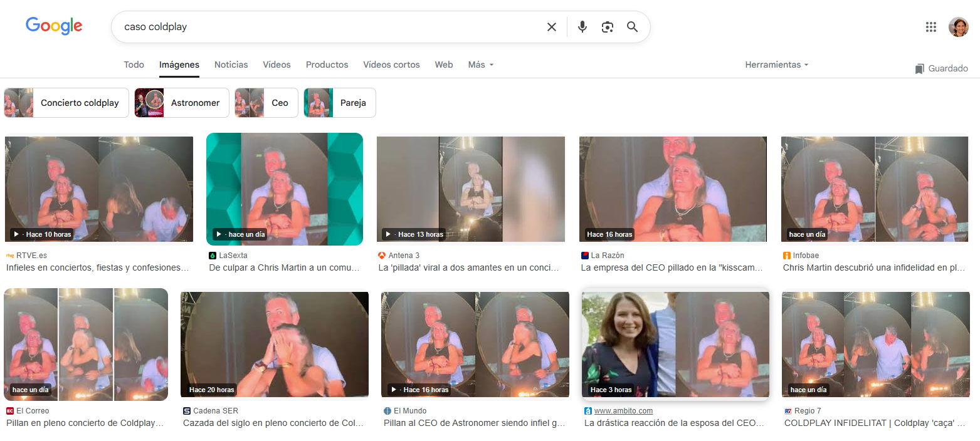Open headline 'Pillan en pleno concierto de Coldplay'
980x441 pixels.
(x=85, y=423)
